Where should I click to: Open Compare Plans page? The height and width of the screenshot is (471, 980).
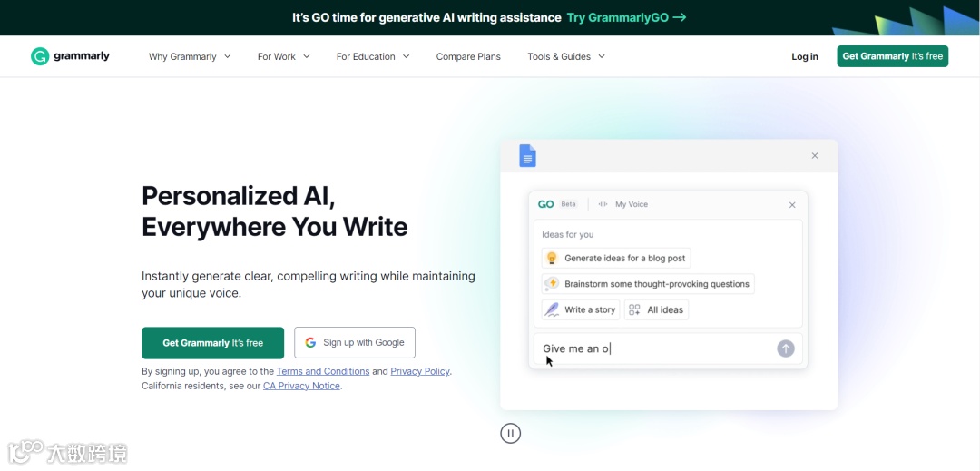click(468, 56)
